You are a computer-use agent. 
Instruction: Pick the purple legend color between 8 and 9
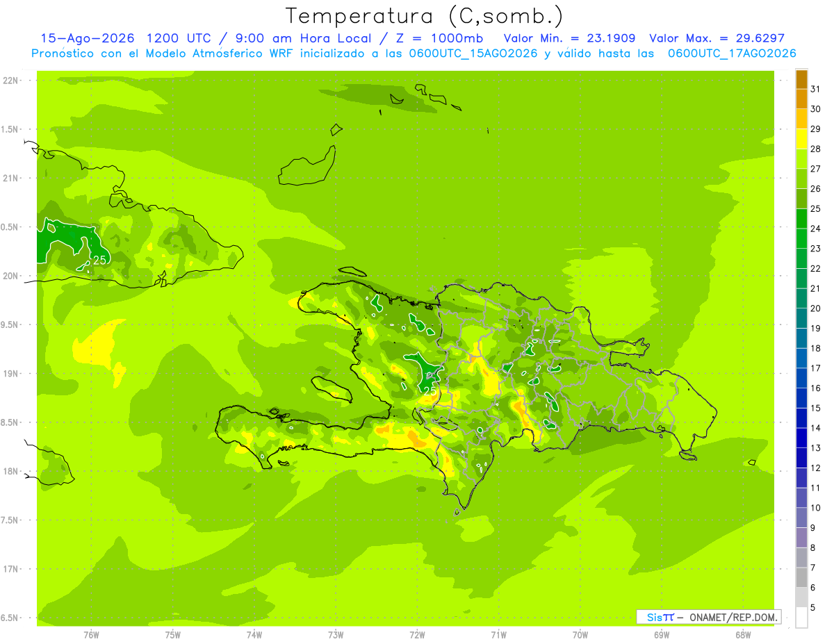(801, 538)
